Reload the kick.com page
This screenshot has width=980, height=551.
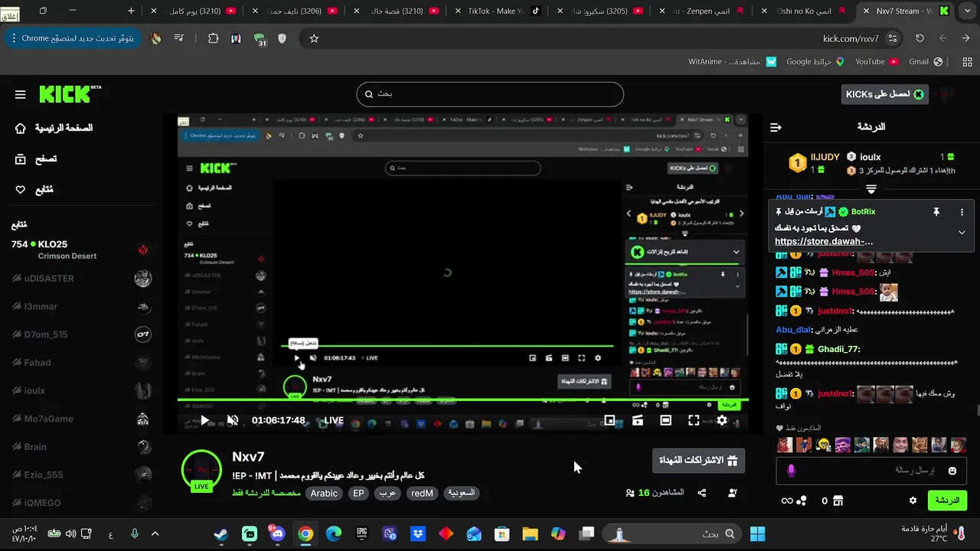920,38
